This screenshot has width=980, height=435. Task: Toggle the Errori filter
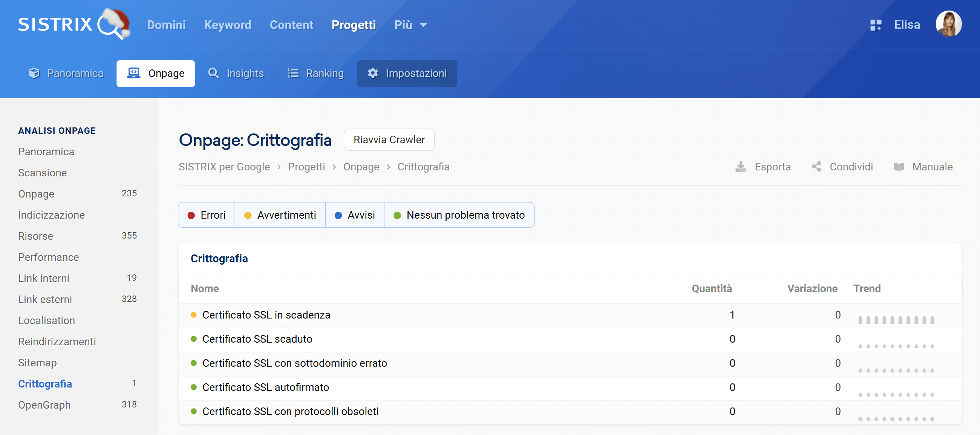(206, 214)
